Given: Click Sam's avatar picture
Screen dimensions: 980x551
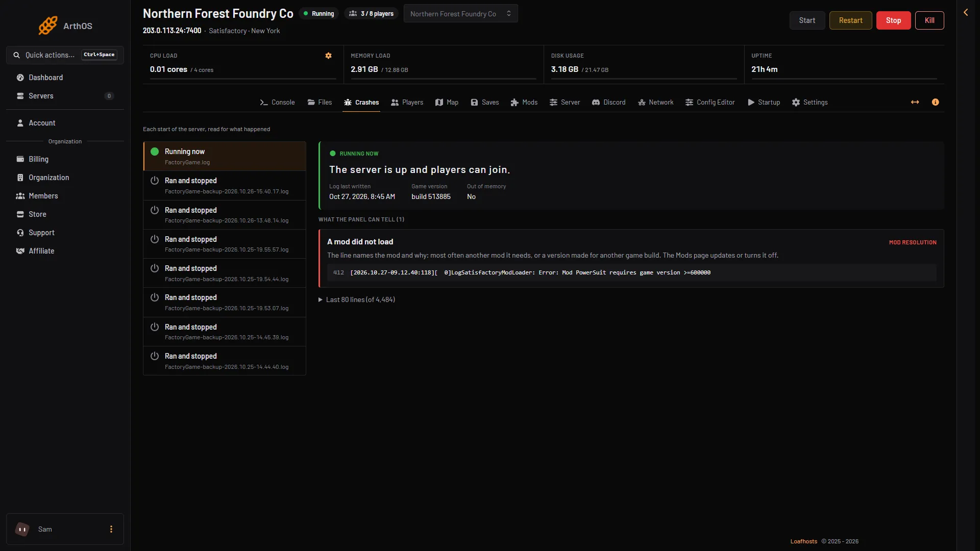Looking at the screenshot, I should [x=22, y=529].
